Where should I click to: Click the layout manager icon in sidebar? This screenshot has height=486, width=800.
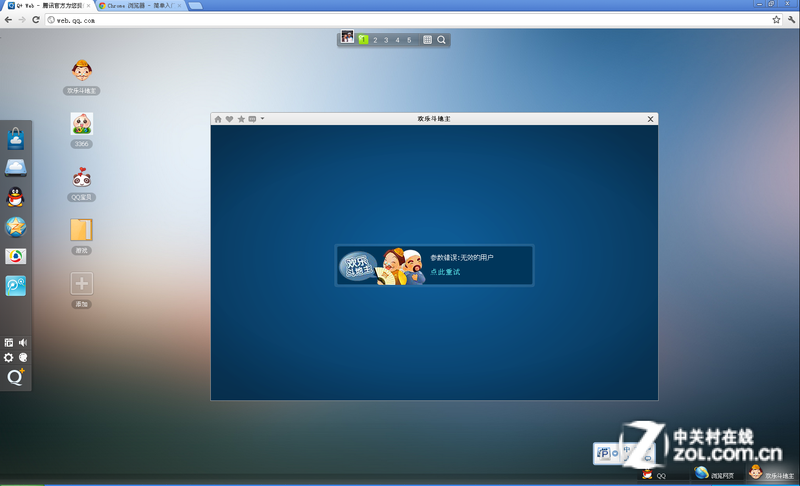point(9,343)
